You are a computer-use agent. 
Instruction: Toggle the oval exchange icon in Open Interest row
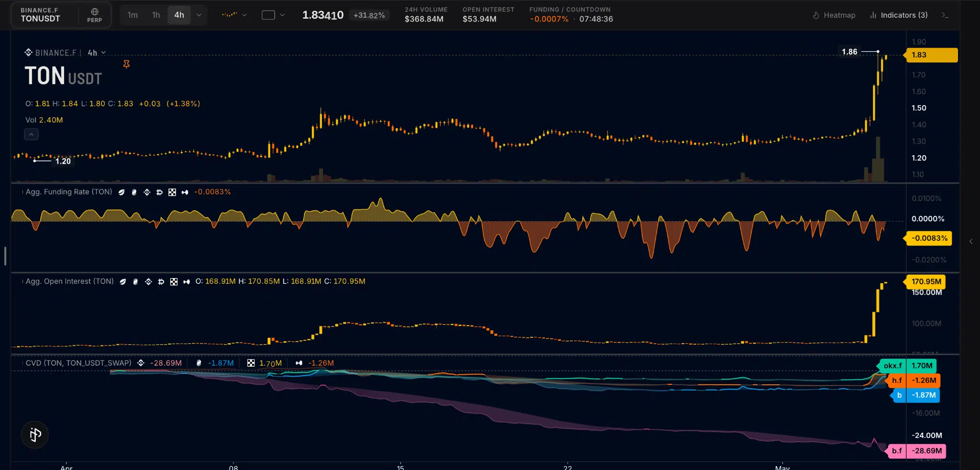135,282
